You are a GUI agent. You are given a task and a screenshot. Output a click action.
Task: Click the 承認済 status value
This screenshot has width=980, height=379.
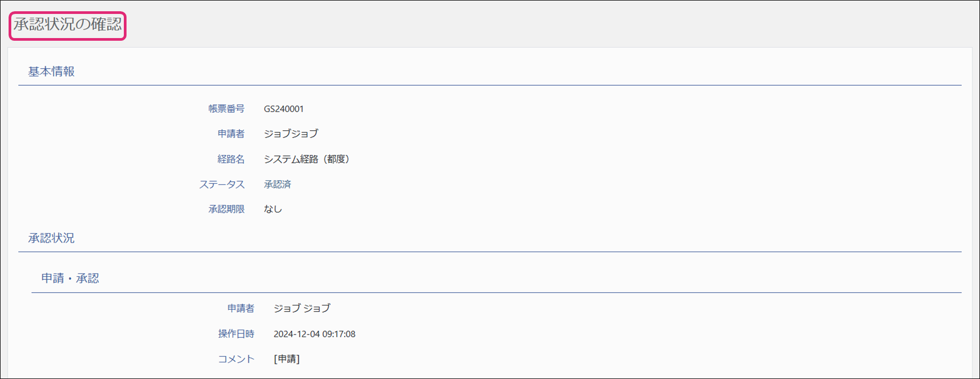[277, 184]
